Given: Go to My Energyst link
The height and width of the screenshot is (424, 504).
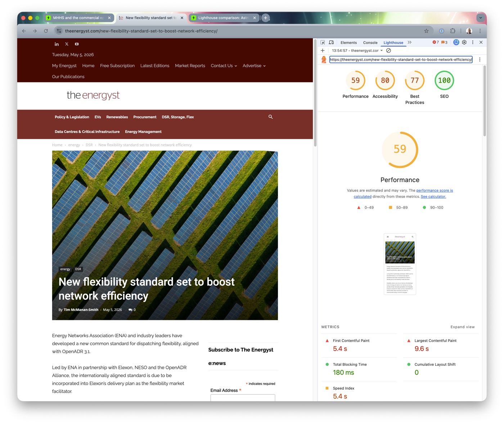Looking at the screenshot, I should click(64, 66).
